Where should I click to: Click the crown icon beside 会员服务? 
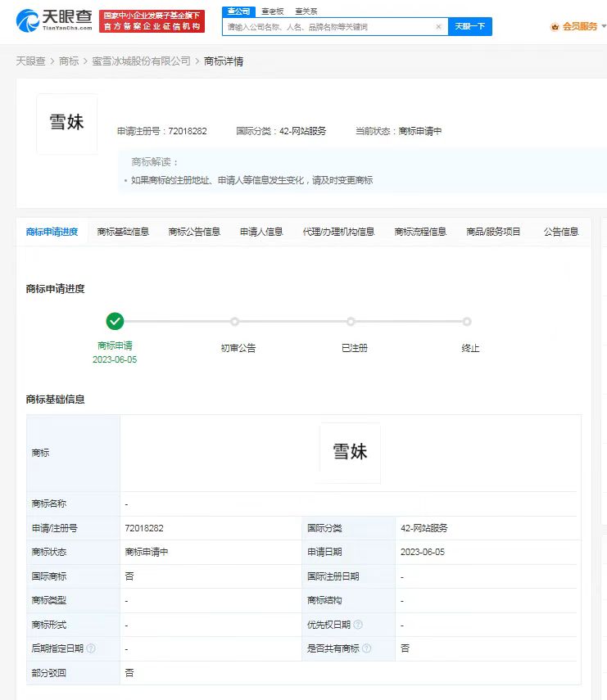click(x=555, y=27)
